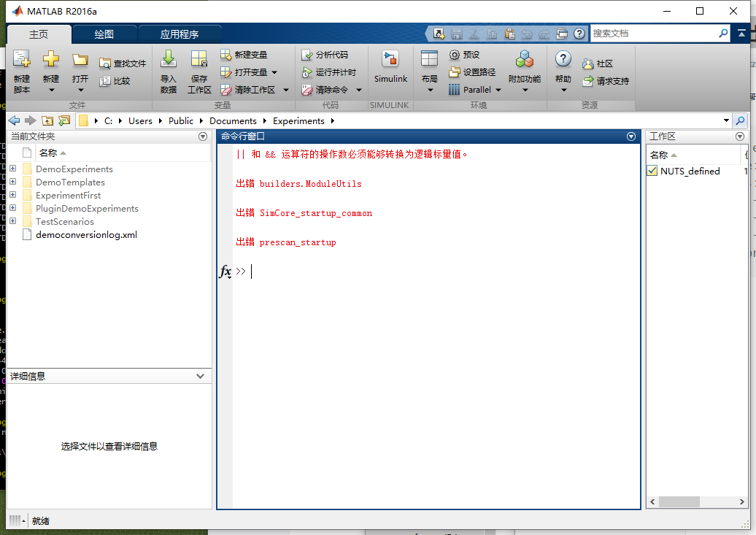Click the workspace panel horizontal scrollbar

coord(679,501)
